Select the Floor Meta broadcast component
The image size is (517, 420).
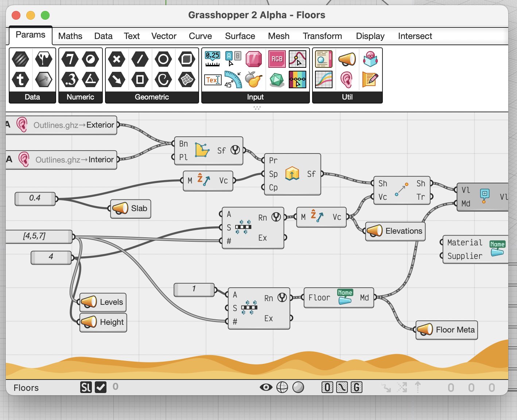tap(447, 330)
